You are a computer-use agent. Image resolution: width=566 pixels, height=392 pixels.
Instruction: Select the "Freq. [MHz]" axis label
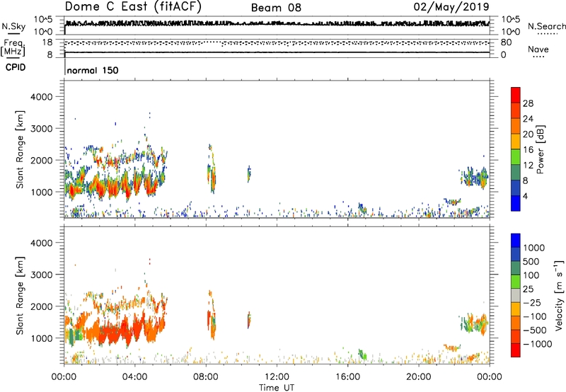[13, 47]
